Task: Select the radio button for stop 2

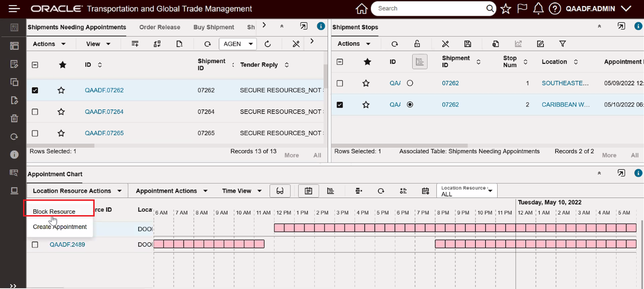Action: (x=410, y=104)
